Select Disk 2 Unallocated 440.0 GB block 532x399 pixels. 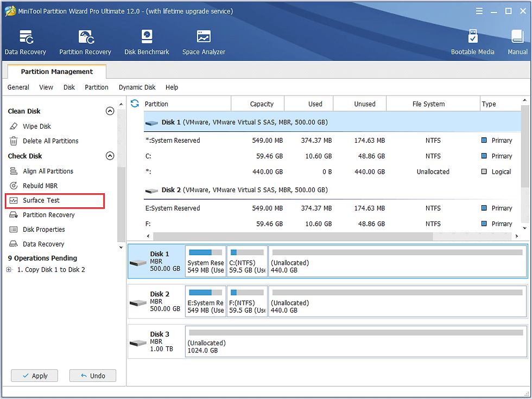(397, 301)
